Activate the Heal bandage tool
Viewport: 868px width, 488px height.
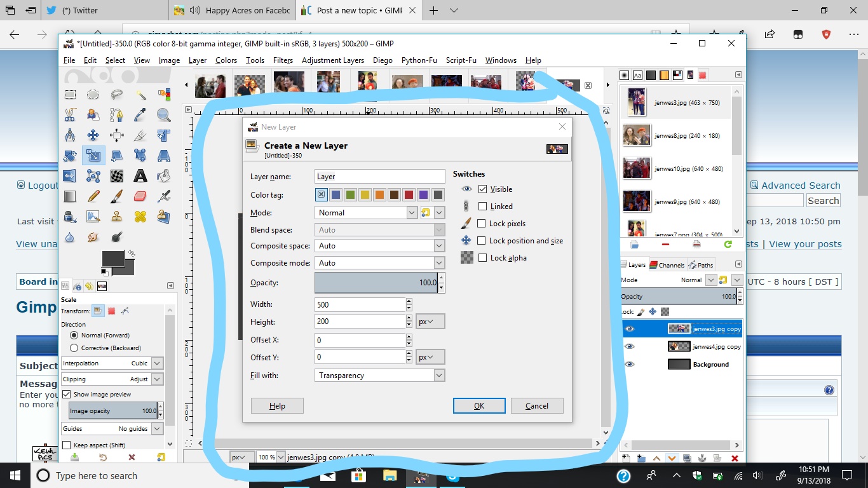click(x=140, y=216)
